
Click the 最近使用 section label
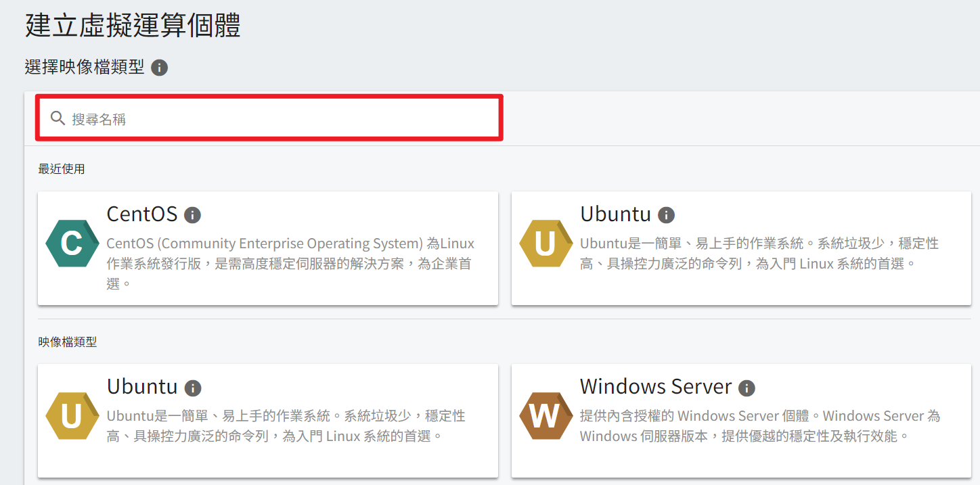(62, 169)
